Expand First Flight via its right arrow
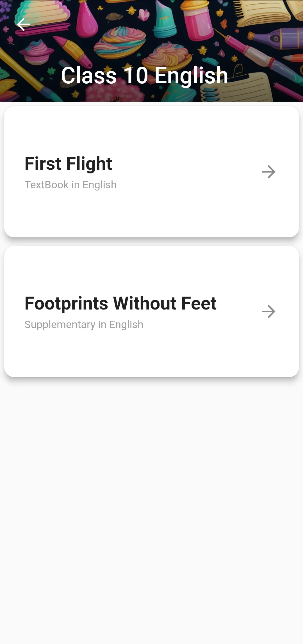The image size is (303, 644). tap(268, 172)
